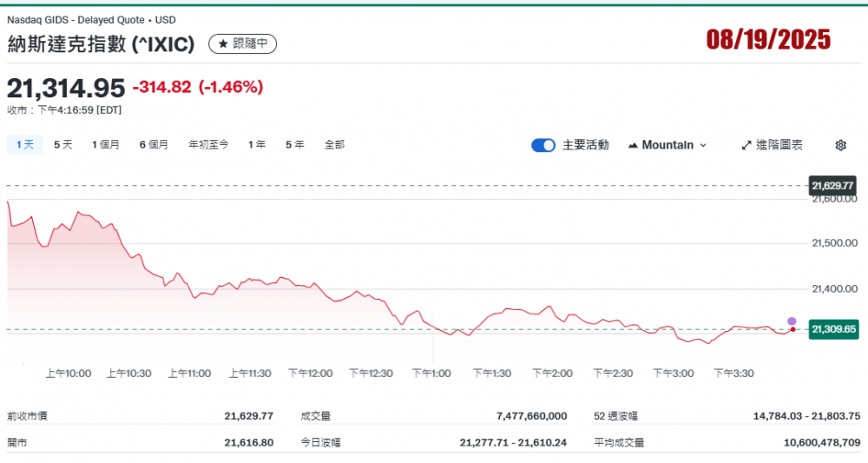The image size is (868, 463).
Task: Switch to the 5天 range
Action: pos(63,145)
